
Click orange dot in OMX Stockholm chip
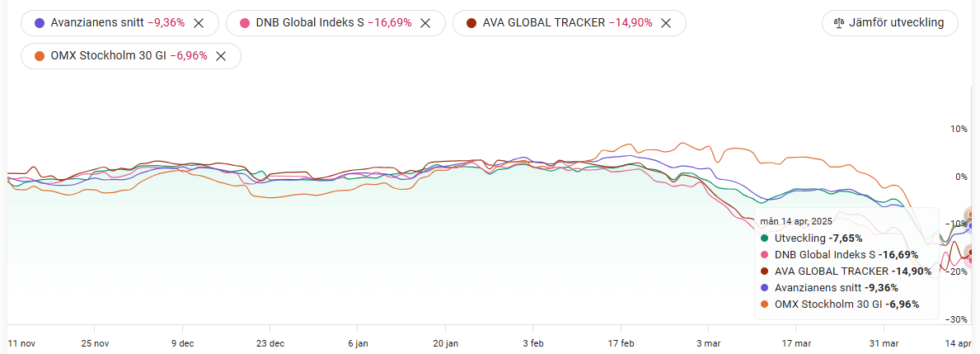pyautogui.click(x=40, y=56)
